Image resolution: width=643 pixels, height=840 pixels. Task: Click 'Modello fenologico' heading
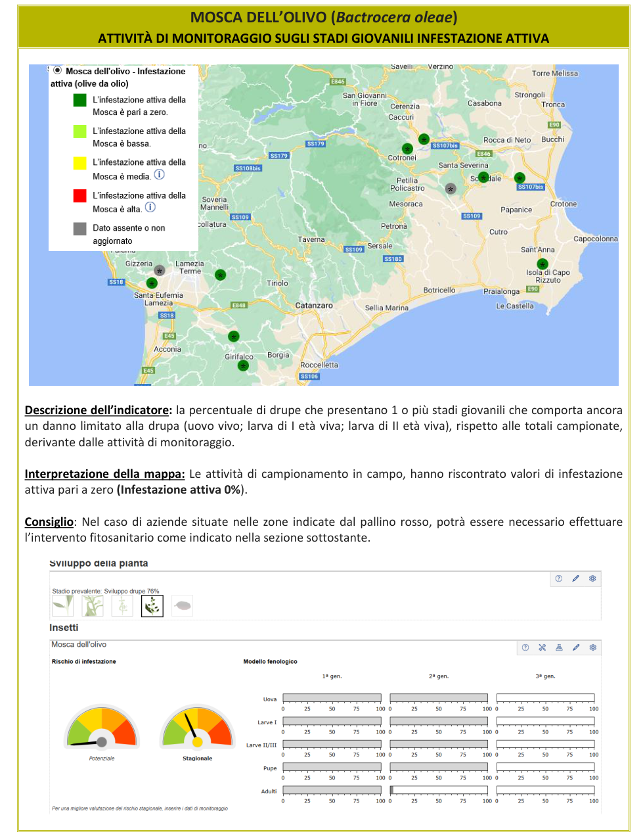click(271, 661)
